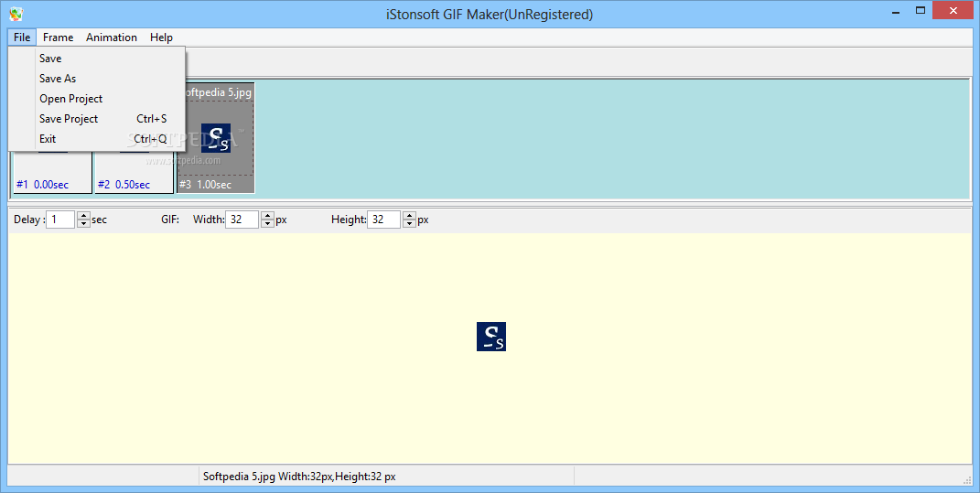Choose Exit from the File menu
980x493 pixels.
click(98, 139)
